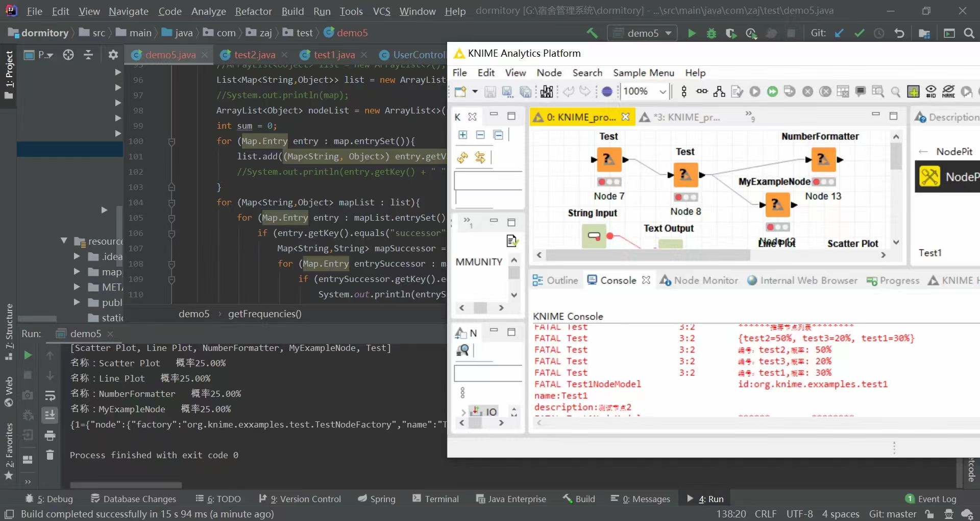Run demo5 with coverage shield icon
Viewport: 980px width, 521px height.
tap(731, 33)
